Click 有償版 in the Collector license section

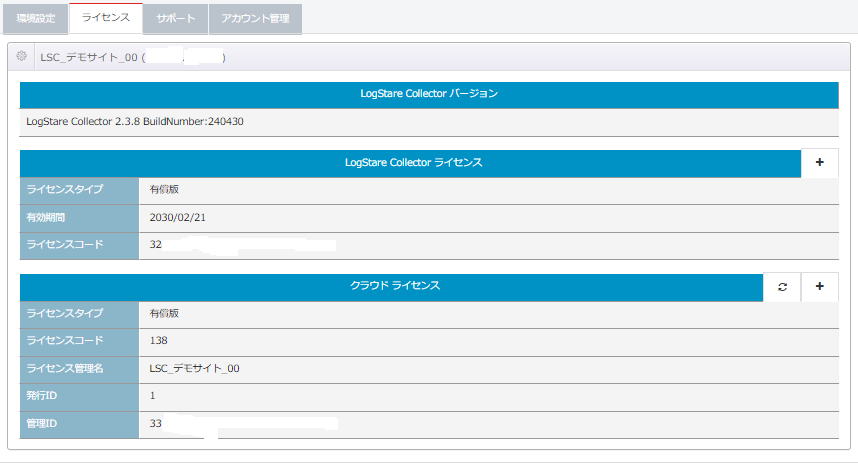click(x=164, y=189)
